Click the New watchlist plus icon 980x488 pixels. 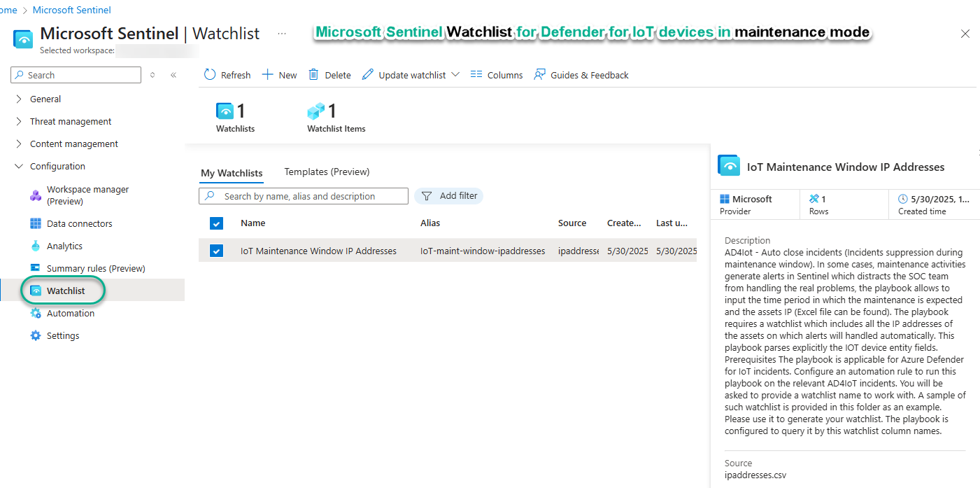(267, 75)
